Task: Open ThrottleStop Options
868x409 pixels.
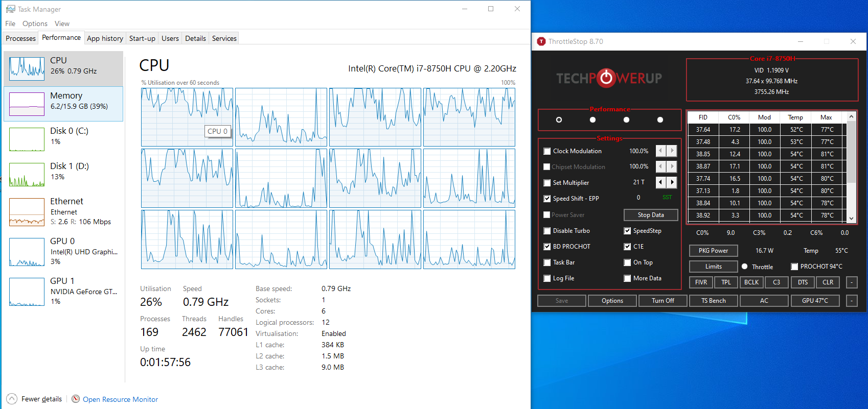Action: 612,301
